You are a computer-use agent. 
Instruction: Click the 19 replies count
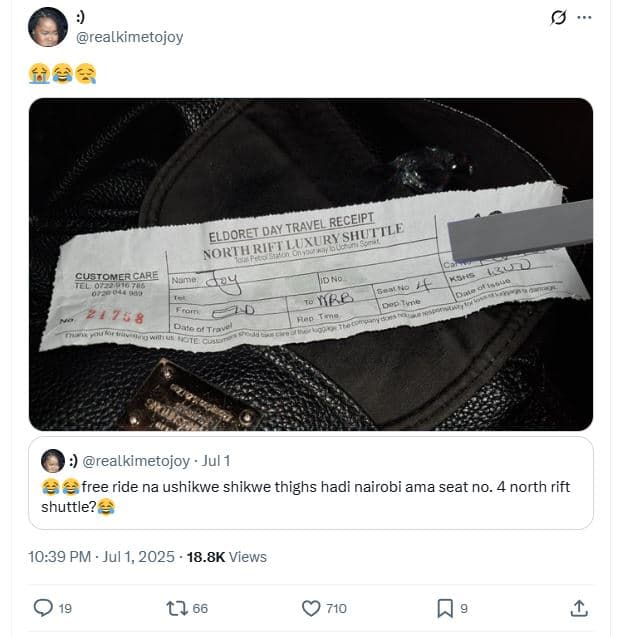coord(65,609)
